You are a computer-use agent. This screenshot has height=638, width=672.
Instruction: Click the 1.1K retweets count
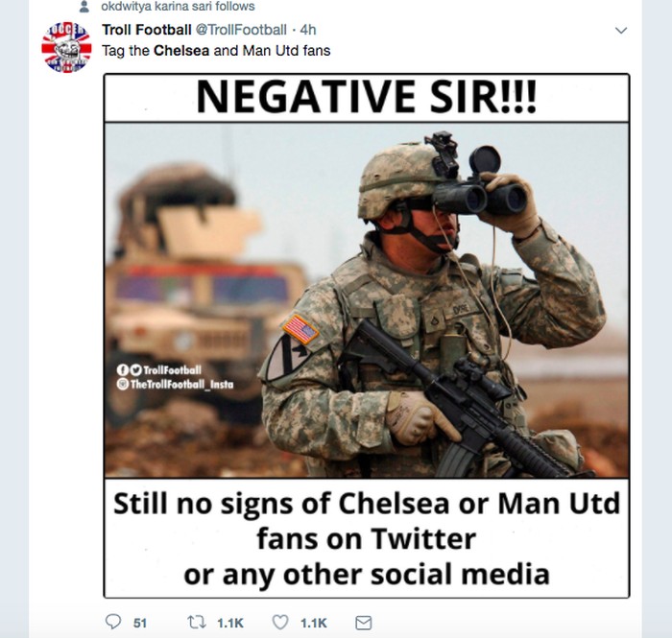[x=230, y=623]
